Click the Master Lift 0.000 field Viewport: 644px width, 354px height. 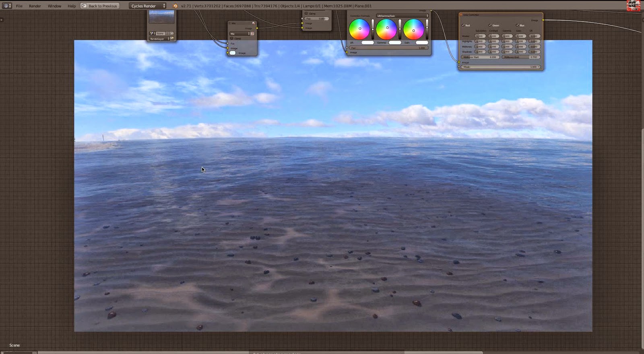[x=535, y=36]
